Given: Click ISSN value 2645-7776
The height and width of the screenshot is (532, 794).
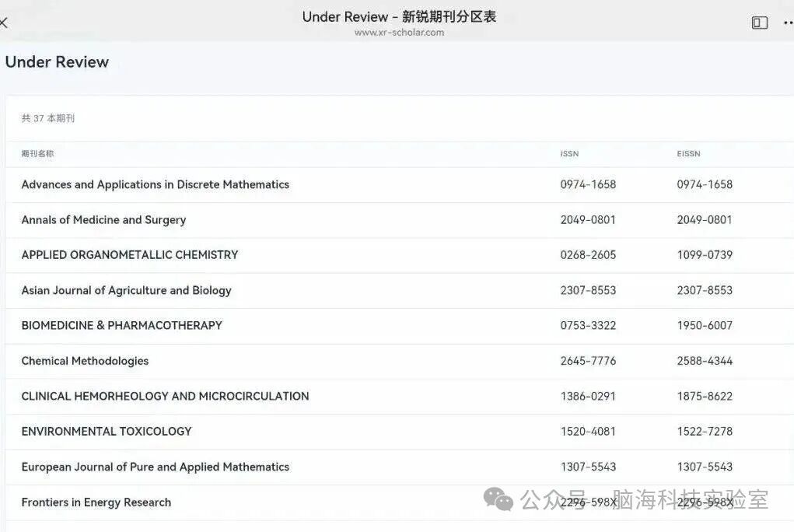Looking at the screenshot, I should coord(588,361).
